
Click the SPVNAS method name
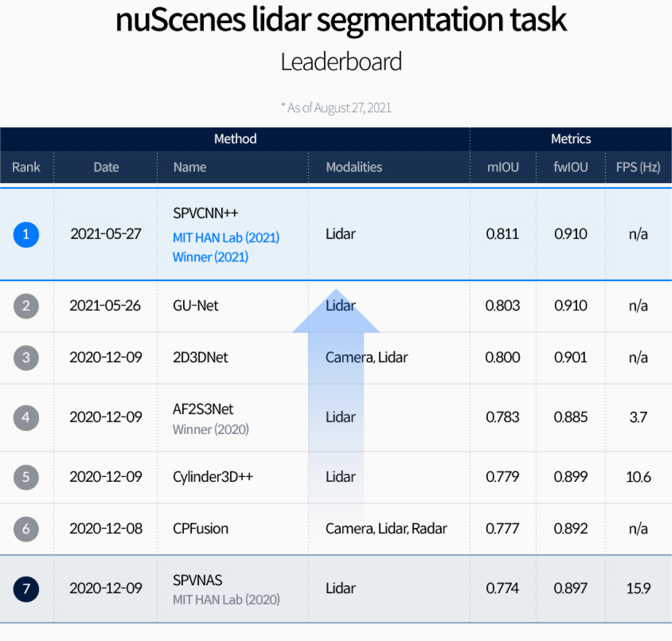197,580
